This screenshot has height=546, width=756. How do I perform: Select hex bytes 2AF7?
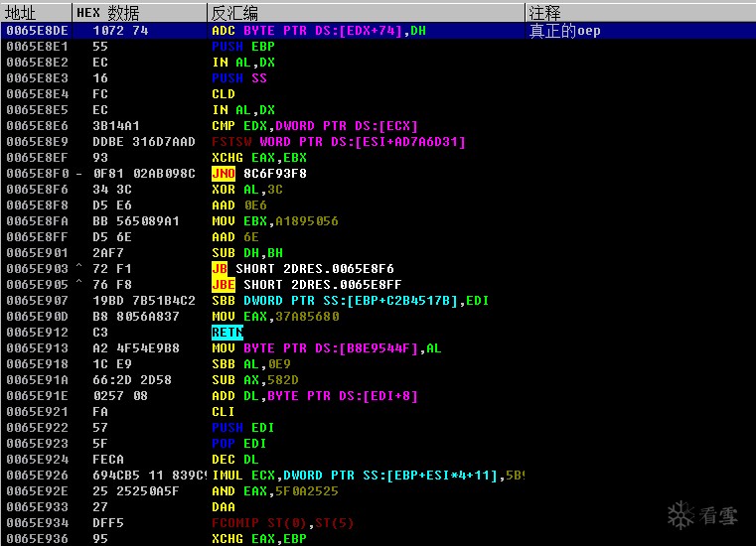pos(108,253)
